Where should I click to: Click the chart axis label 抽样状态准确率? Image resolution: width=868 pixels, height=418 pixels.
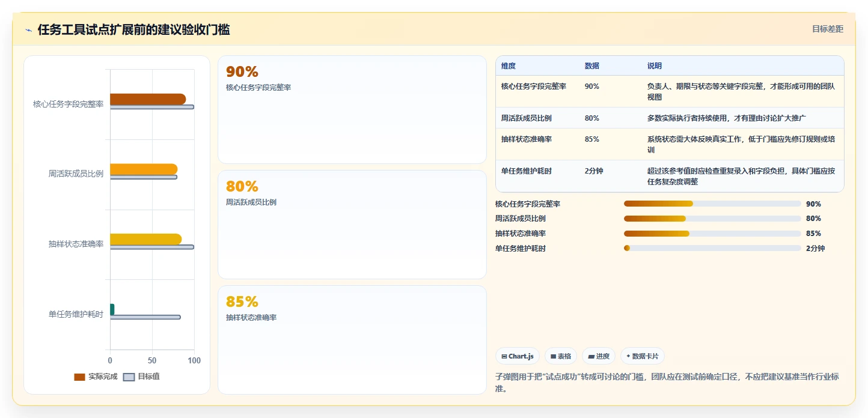(x=76, y=244)
